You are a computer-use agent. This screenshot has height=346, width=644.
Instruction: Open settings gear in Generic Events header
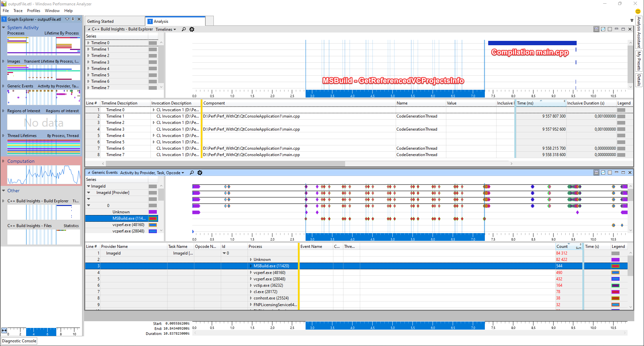(200, 172)
